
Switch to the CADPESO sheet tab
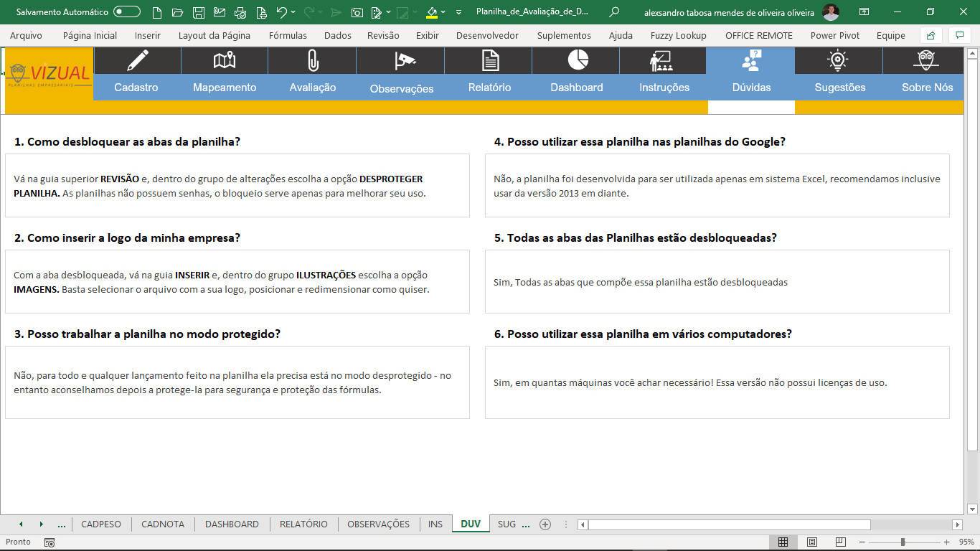tap(101, 524)
